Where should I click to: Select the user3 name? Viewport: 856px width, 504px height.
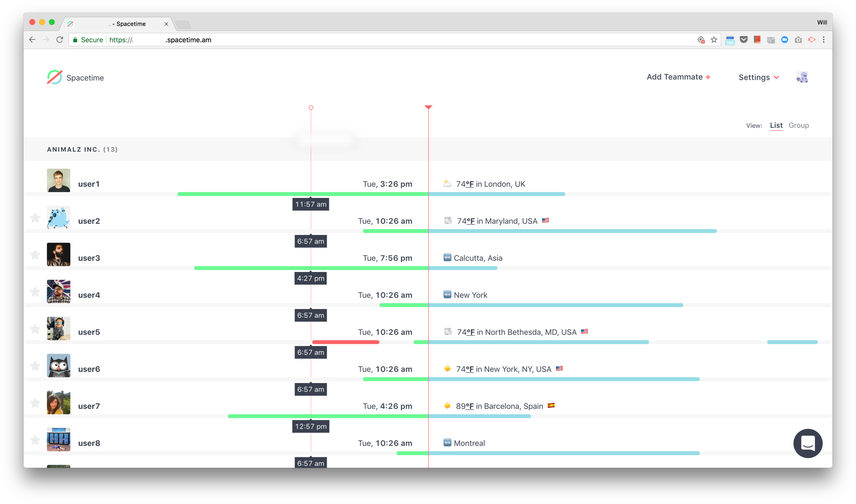[89, 258]
